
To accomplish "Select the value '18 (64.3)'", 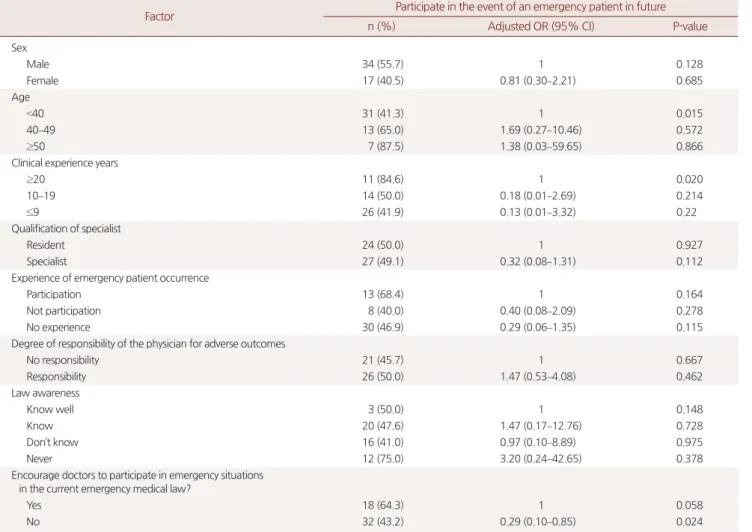I will (383, 505).
